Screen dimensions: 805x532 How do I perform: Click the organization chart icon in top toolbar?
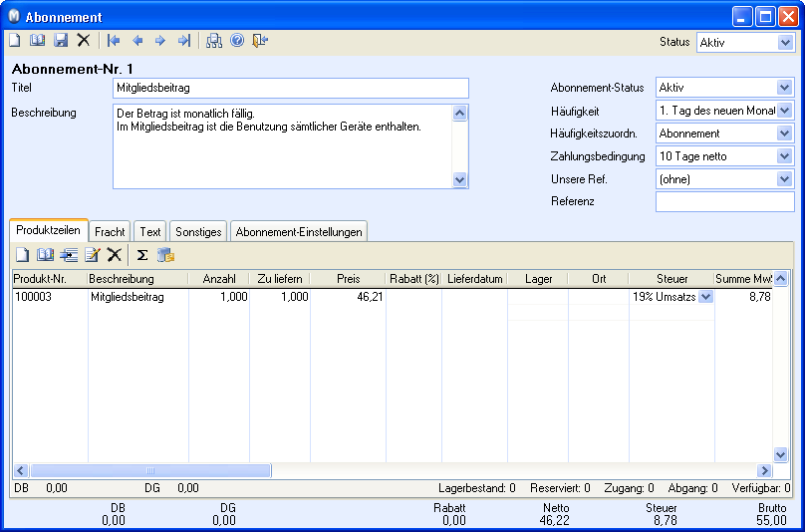[214, 41]
